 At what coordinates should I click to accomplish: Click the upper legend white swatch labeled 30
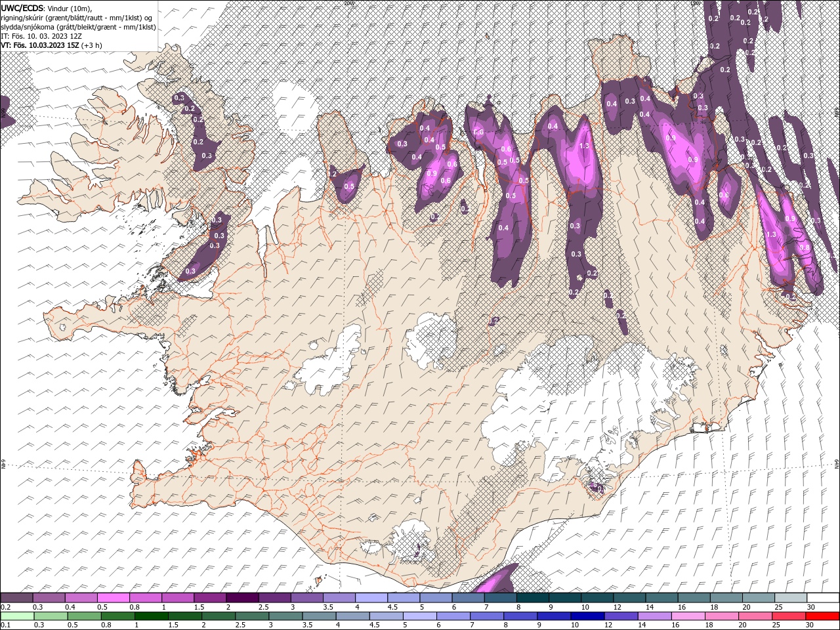point(822,597)
